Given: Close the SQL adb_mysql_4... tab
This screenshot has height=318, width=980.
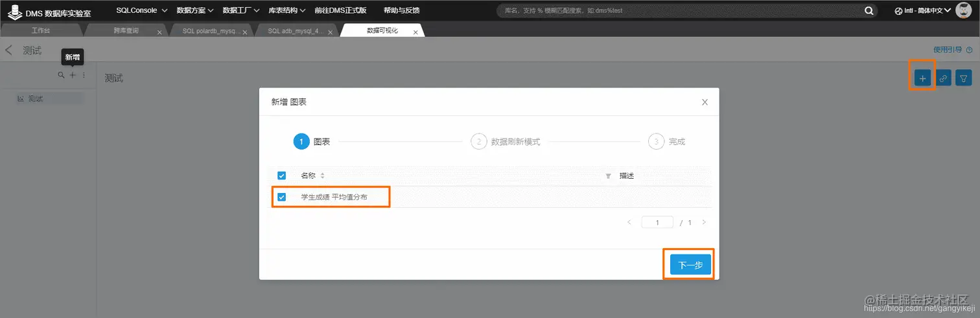Looking at the screenshot, I should pyautogui.click(x=330, y=32).
